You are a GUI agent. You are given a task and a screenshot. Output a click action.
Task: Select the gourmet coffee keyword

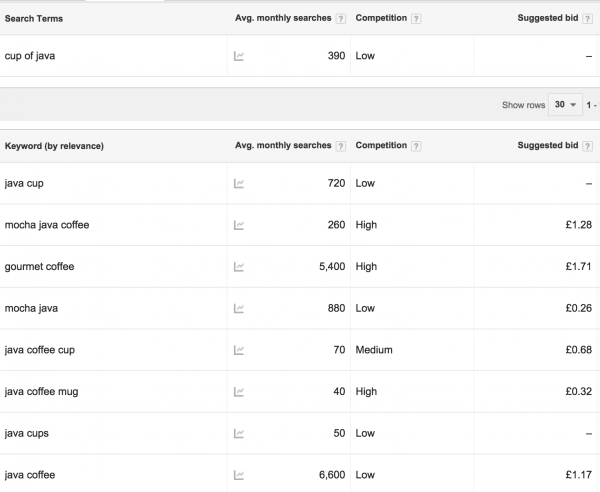39,267
